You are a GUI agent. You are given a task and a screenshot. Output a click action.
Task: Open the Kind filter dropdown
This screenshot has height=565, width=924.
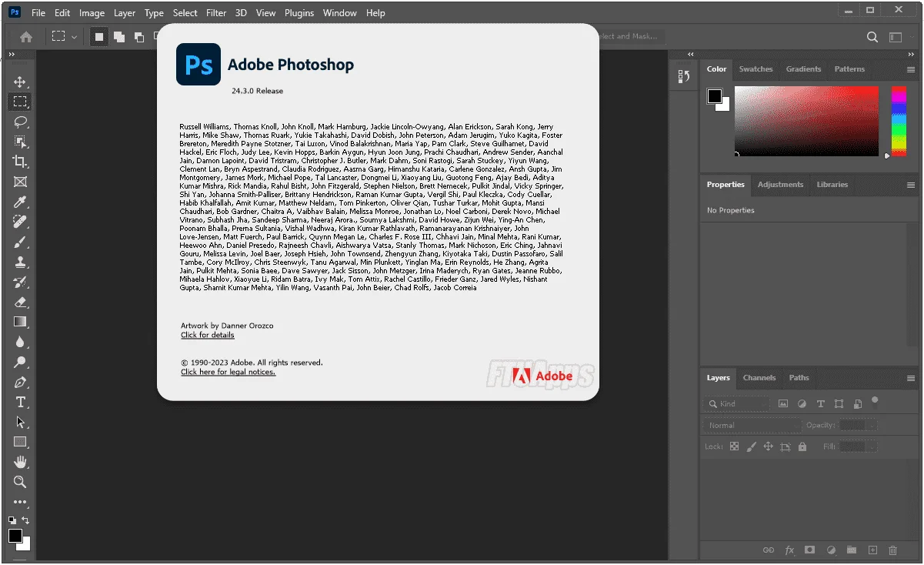pos(737,403)
